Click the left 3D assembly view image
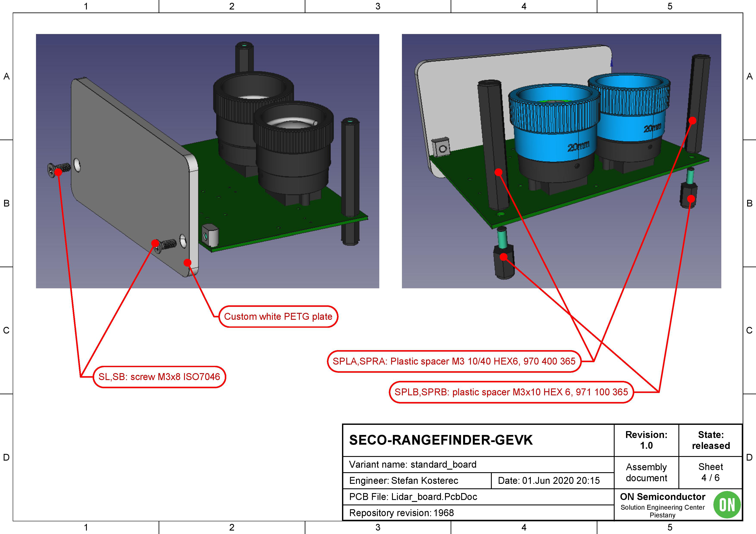The image size is (756, 534). pyautogui.click(x=208, y=161)
